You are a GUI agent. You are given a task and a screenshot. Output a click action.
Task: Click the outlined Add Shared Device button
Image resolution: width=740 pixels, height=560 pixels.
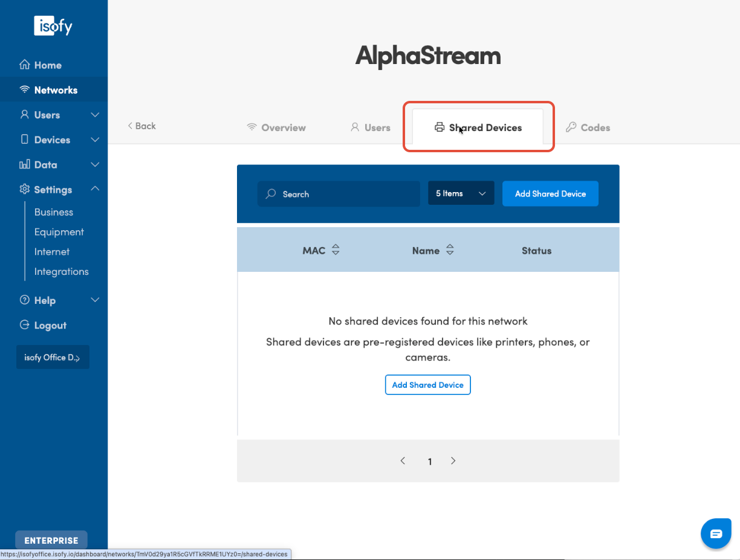[x=427, y=385]
